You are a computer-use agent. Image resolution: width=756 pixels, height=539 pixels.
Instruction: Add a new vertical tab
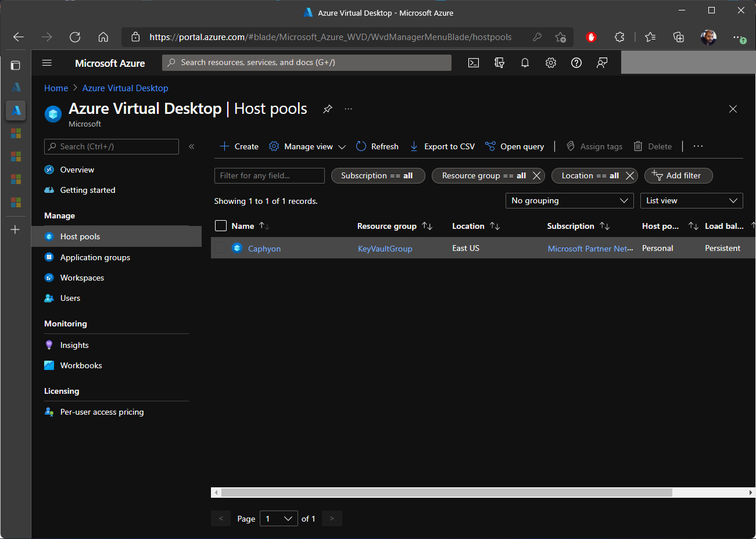[x=16, y=229]
